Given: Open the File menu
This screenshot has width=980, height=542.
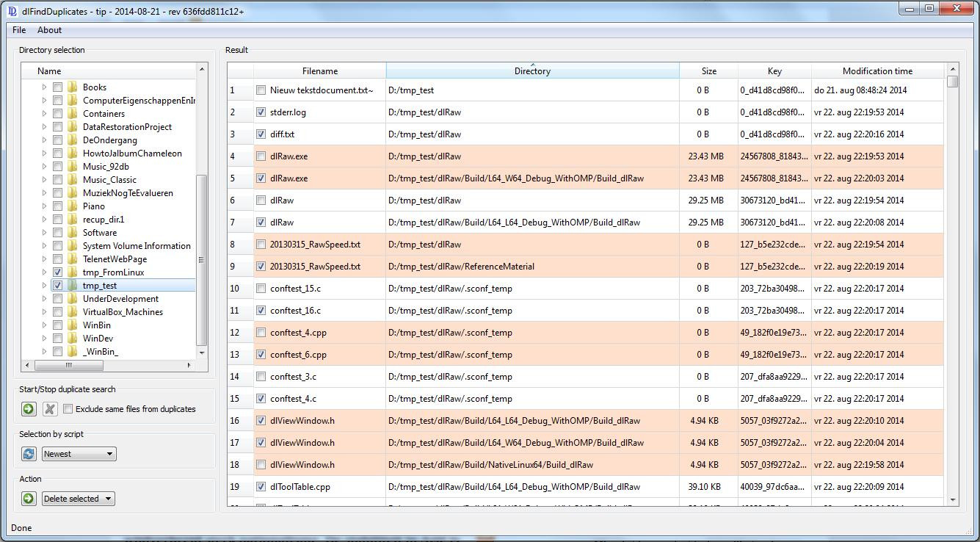Looking at the screenshot, I should 19,30.
